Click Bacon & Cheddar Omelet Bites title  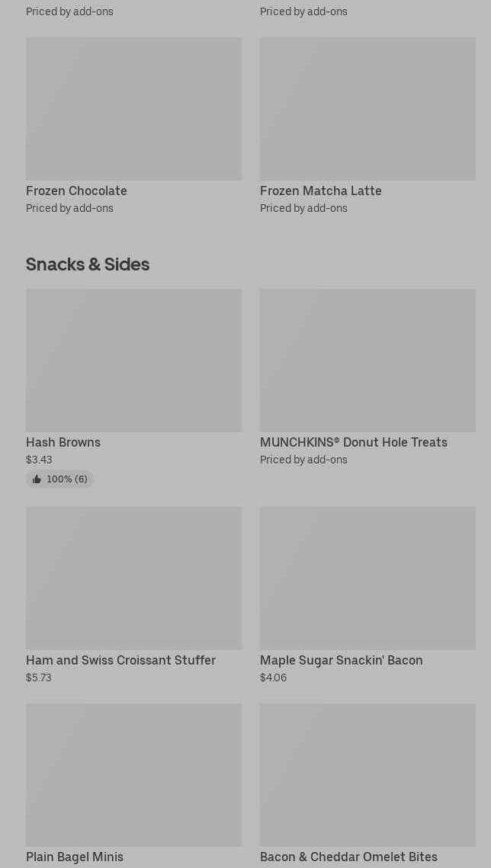pyautogui.click(x=348, y=857)
